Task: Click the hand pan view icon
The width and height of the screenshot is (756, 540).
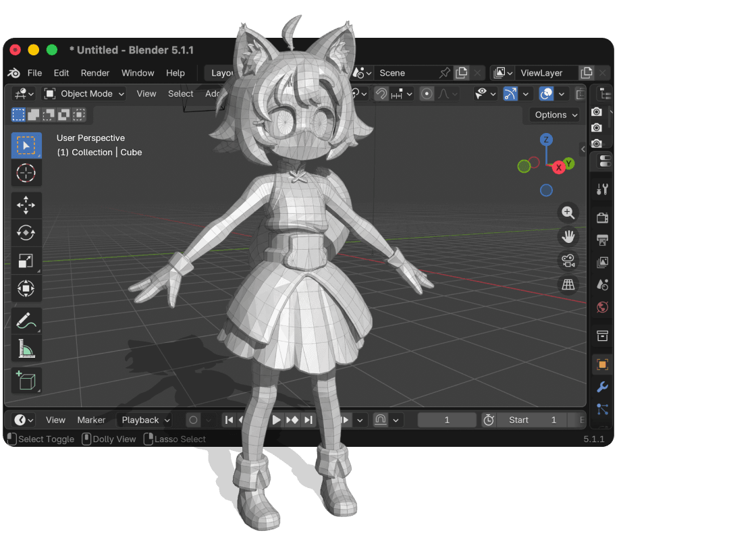Action: [x=568, y=236]
